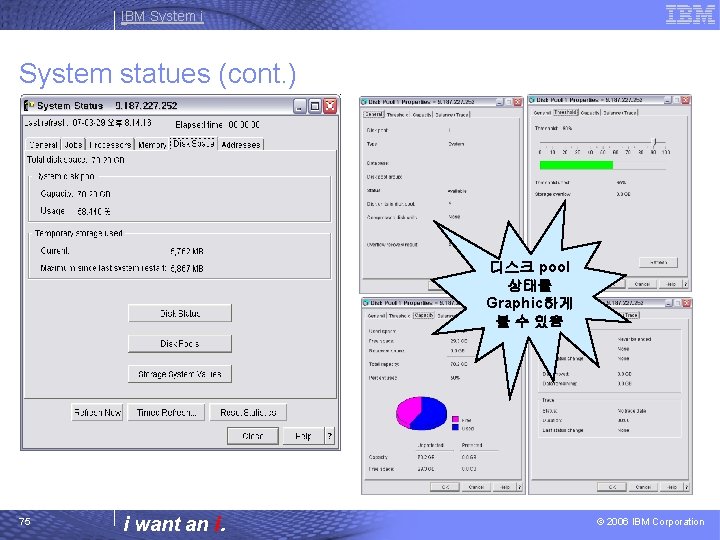The width and height of the screenshot is (720, 540).
Task: Switch to the Processors tab
Action: click(110, 145)
